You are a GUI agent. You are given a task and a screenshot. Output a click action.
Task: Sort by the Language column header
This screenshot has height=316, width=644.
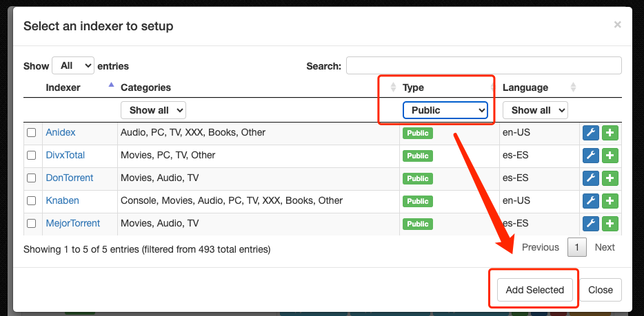coord(525,87)
